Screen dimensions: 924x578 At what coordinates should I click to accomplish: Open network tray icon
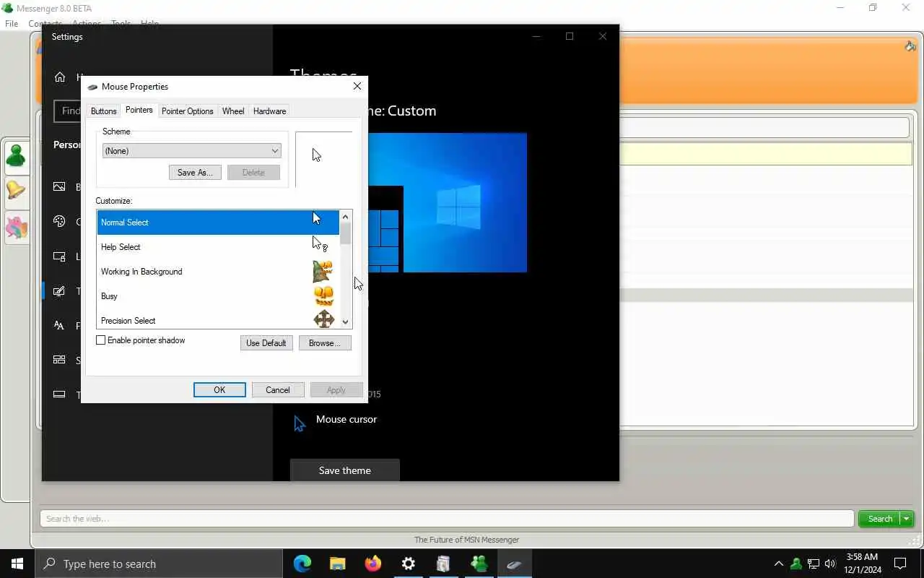(x=814, y=564)
